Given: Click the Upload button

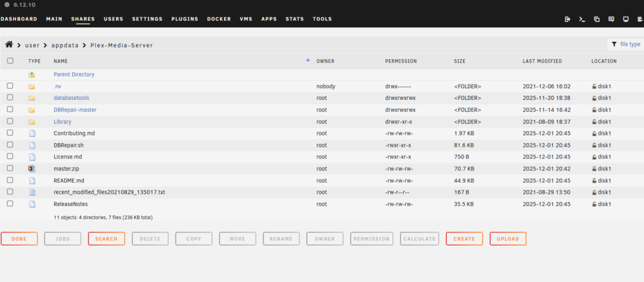Looking at the screenshot, I should pyautogui.click(x=508, y=239).
